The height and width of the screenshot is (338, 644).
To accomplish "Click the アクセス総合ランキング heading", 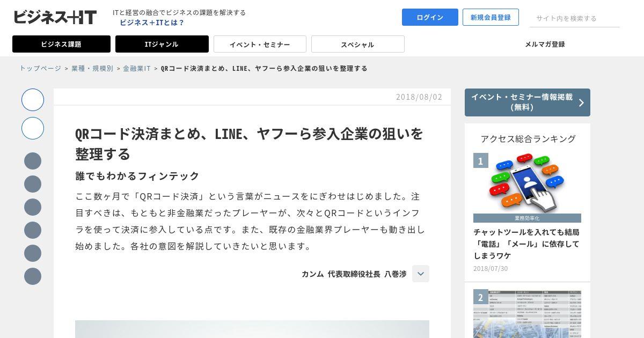I will pyautogui.click(x=528, y=138).
